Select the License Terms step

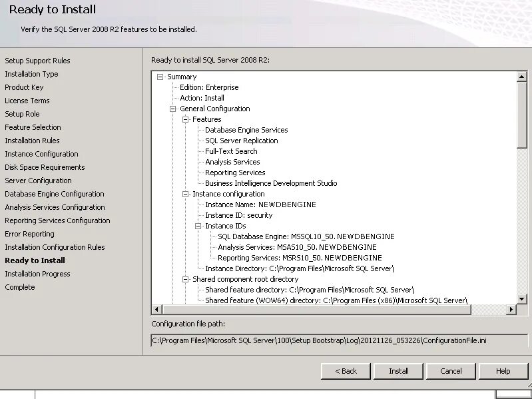tap(27, 101)
